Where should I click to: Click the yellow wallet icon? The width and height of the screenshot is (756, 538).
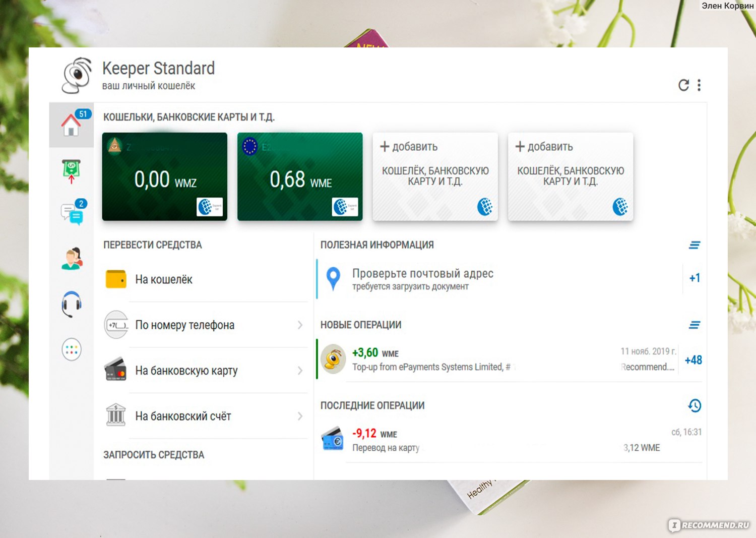pos(116,279)
